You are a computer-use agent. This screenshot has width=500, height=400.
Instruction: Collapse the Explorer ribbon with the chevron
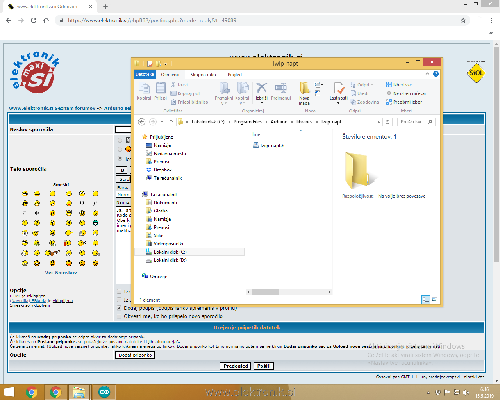pos(428,74)
